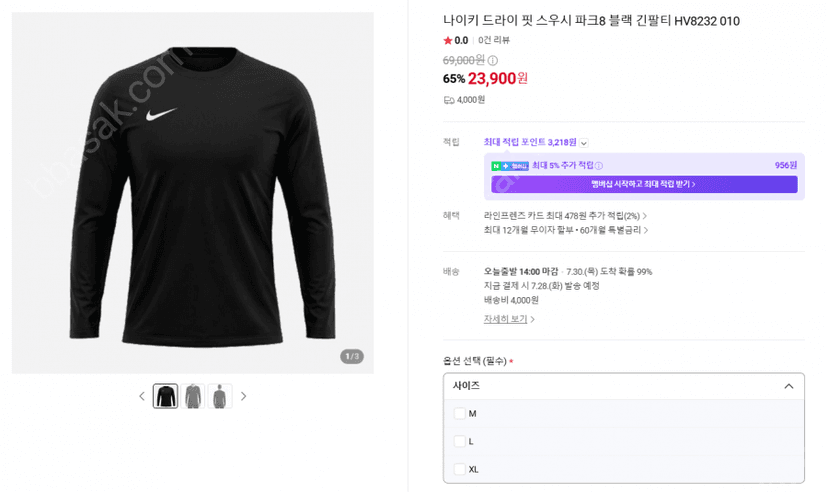Select the second product thumbnail image
The width and height of the screenshot is (828, 492).
pos(193,396)
